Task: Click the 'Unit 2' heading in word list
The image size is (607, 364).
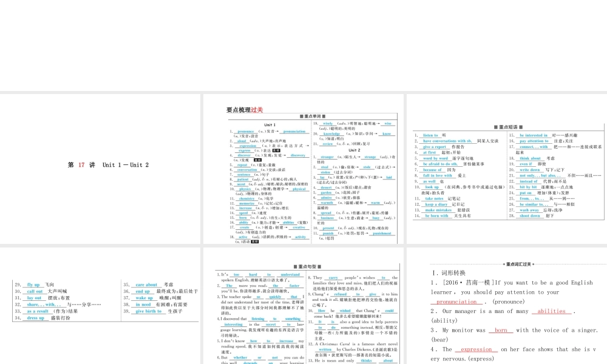Action: click(354, 150)
